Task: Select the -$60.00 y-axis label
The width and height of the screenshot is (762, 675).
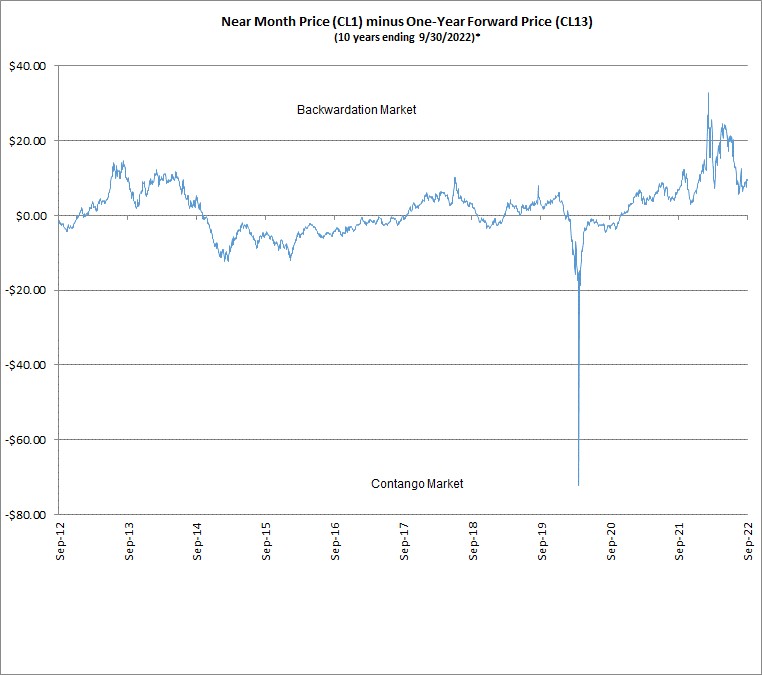Action: (x=26, y=440)
